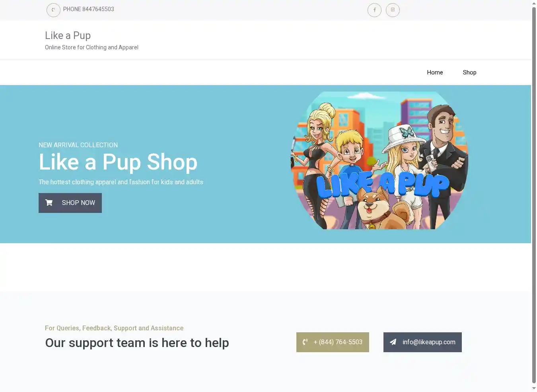The height and width of the screenshot is (392, 537).
Task: Go to the Home menu item
Action: click(x=435, y=72)
